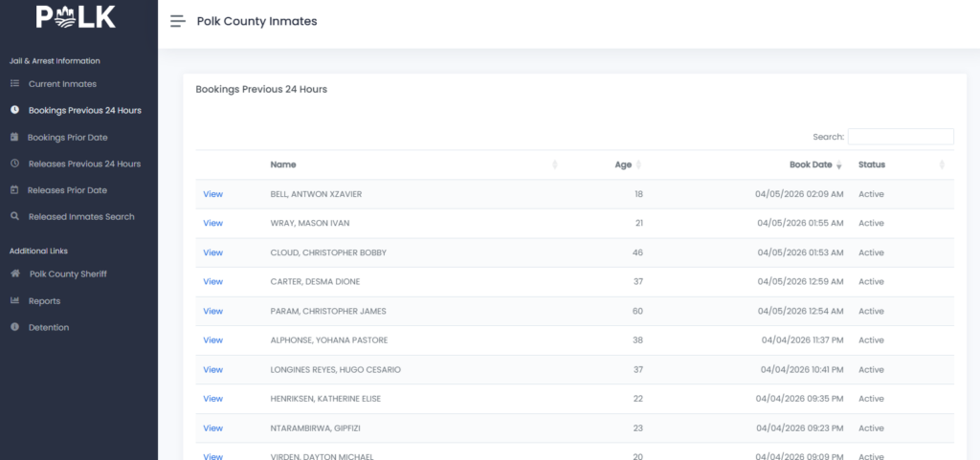
Task: View details for BELL, ANTWON XZAVIER
Action: (x=212, y=194)
